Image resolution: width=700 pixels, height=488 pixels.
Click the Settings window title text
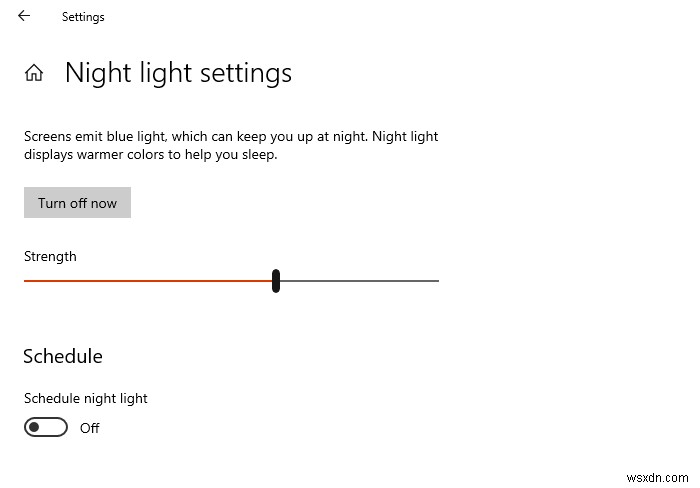click(x=83, y=17)
